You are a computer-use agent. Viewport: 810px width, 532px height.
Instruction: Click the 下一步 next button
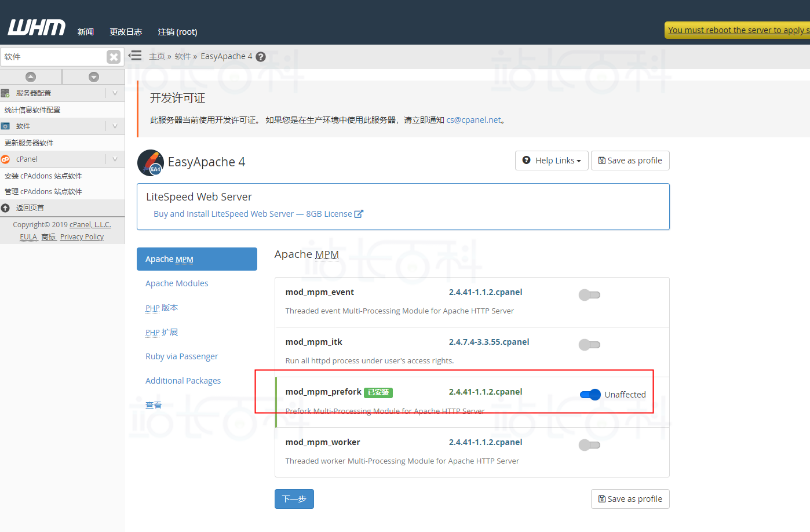click(x=294, y=499)
